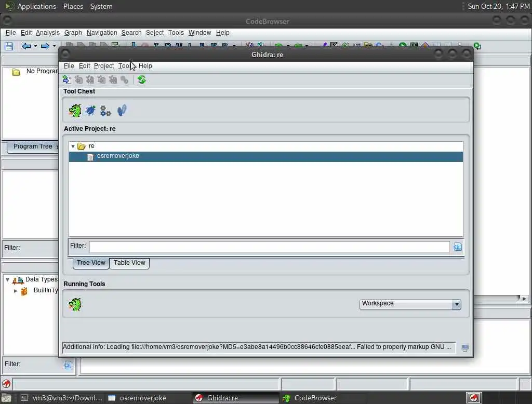
Task: Click the running CodeBrowser dragon icon
Action: (x=75, y=304)
